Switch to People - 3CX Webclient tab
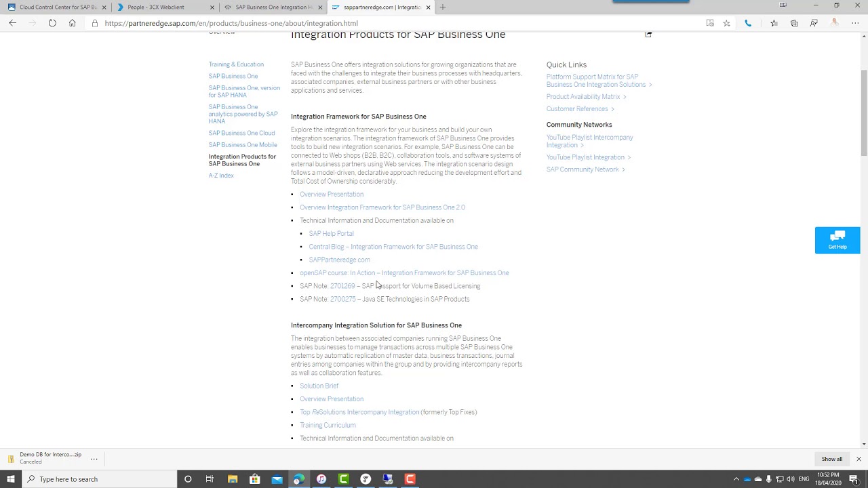The width and height of the screenshot is (868, 488). coord(163,7)
